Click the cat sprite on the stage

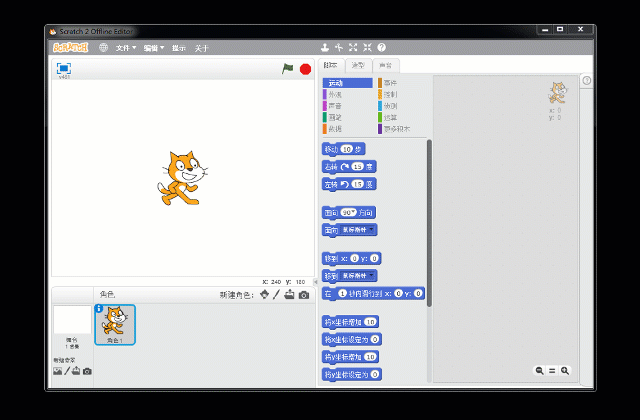click(x=182, y=178)
